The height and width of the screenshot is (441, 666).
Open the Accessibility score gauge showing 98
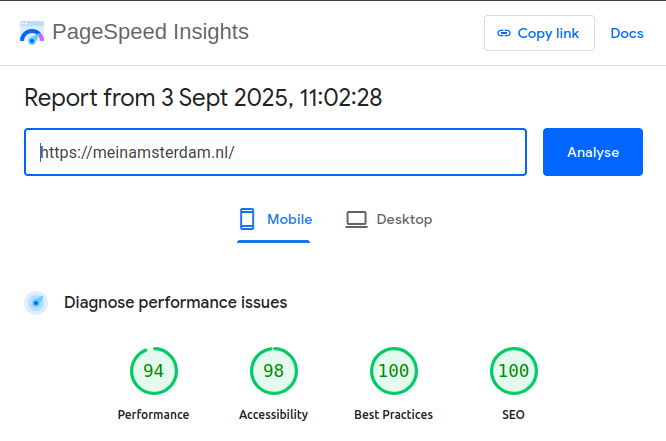point(273,371)
